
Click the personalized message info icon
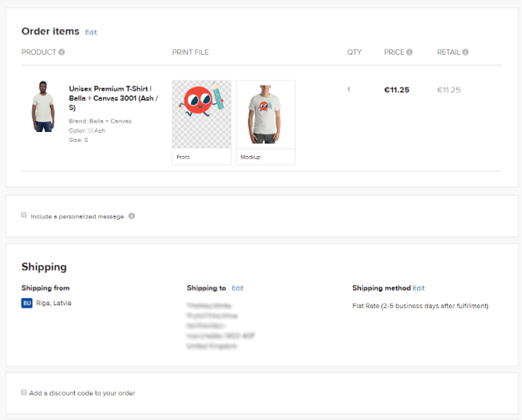tap(132, 217)
